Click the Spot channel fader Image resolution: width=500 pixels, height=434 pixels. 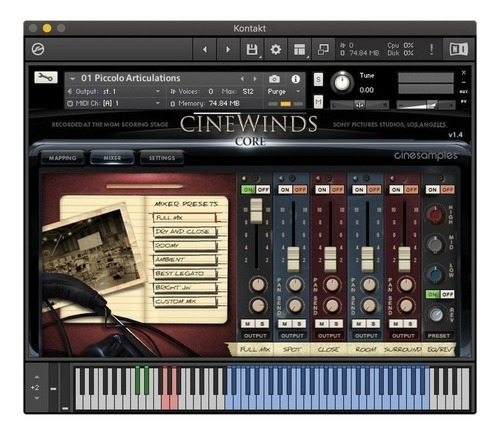pos(293,259)
